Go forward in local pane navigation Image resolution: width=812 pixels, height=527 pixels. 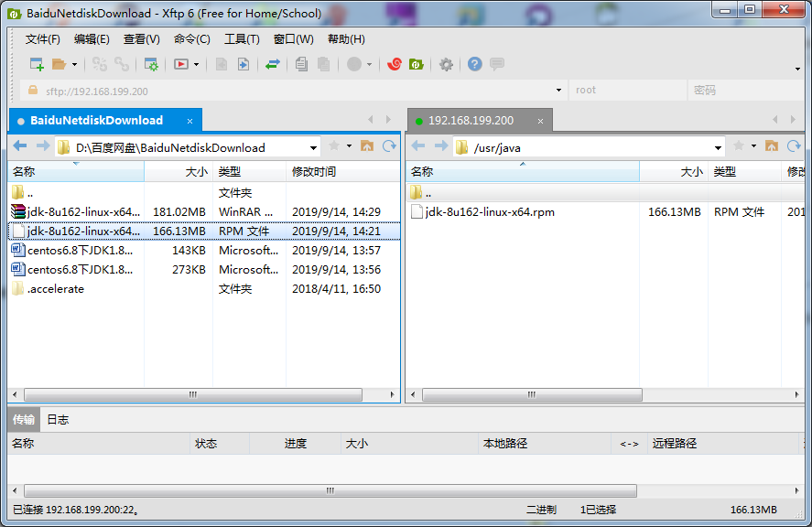click(x=43, y=146)
